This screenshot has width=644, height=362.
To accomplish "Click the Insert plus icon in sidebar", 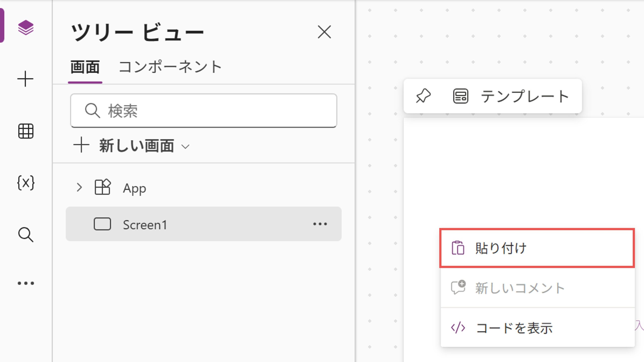I will tap(25, 79).
